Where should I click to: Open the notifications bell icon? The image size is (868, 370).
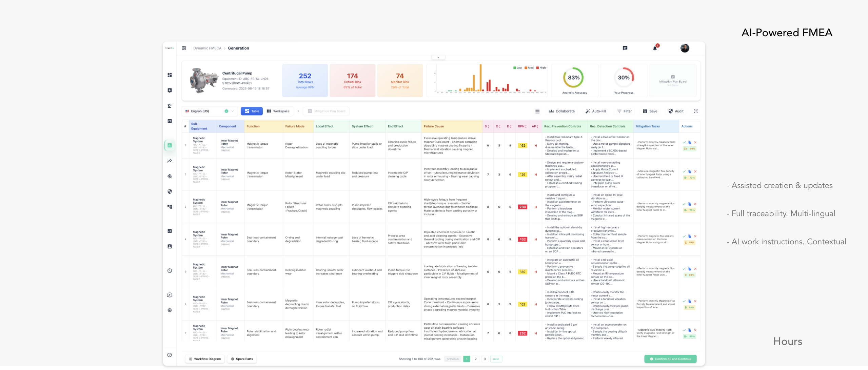click(x=655, y=48)
